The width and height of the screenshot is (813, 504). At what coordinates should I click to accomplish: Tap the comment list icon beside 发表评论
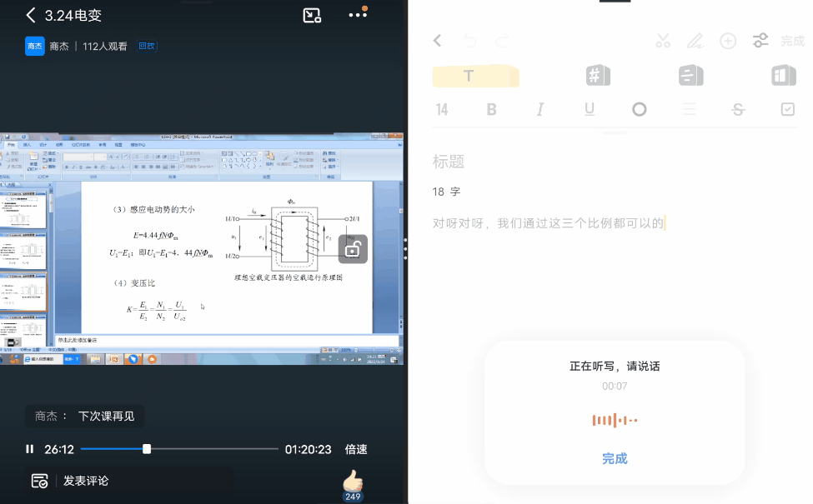click(x=40, y=481)
